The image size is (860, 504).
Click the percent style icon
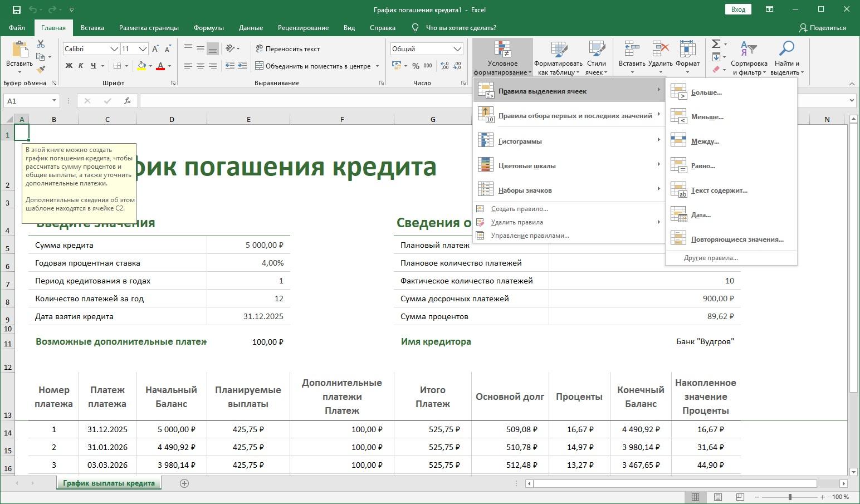coord(416,66)
